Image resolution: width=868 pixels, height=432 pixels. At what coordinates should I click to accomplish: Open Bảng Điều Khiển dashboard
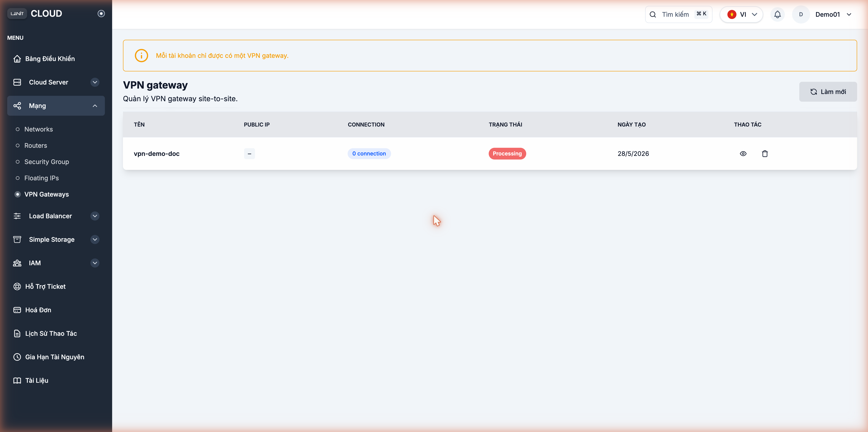50,59
